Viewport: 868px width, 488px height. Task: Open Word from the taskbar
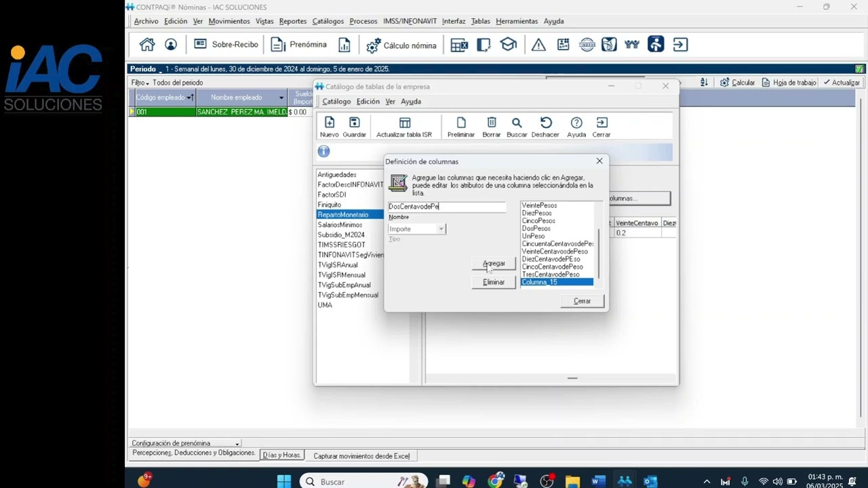pos(598,481)
